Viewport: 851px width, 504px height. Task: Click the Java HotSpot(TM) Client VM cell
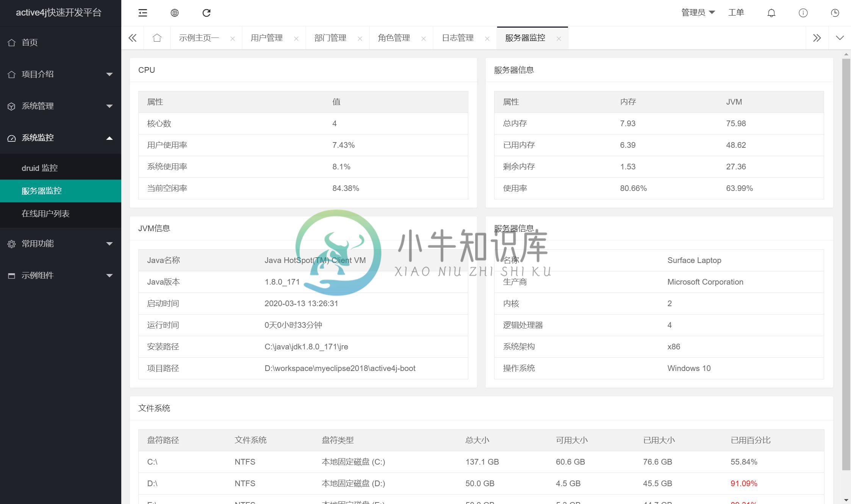tap(315, 260)
